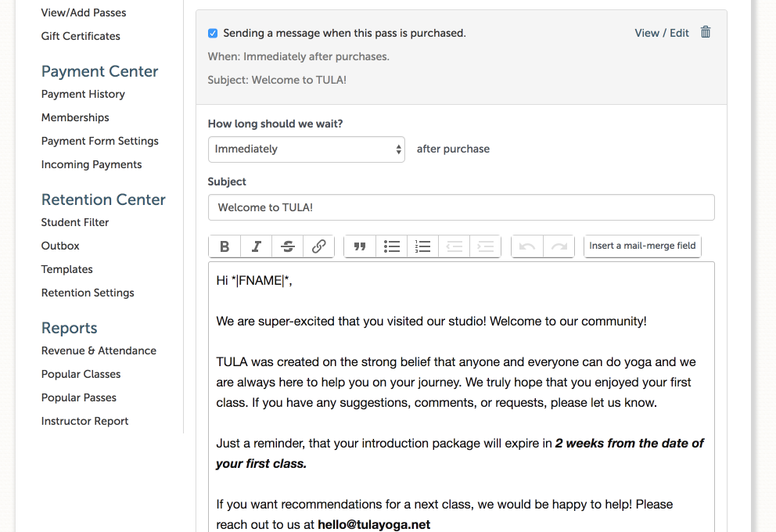Image resolution: width=776 pixels, height=532 pixels.
Task: Open the Popular Classes report
Action: click(x=81, y=374)
